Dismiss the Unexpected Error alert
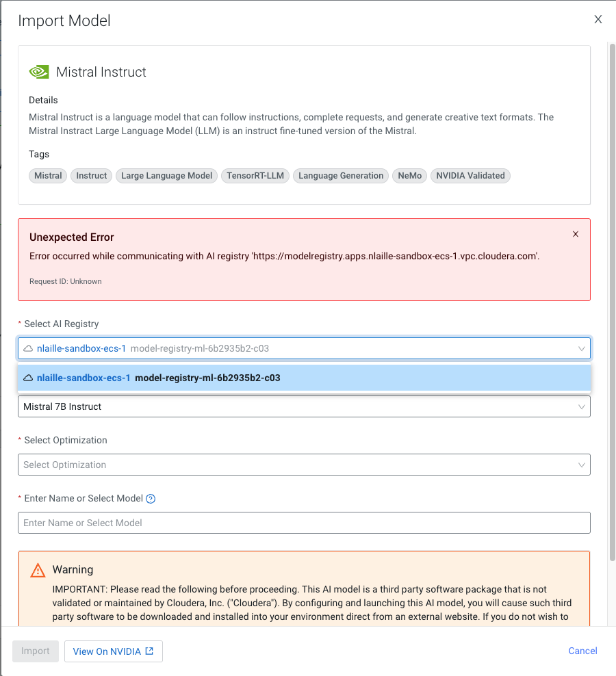Screen dimensions: 616x676 (576, 234)
